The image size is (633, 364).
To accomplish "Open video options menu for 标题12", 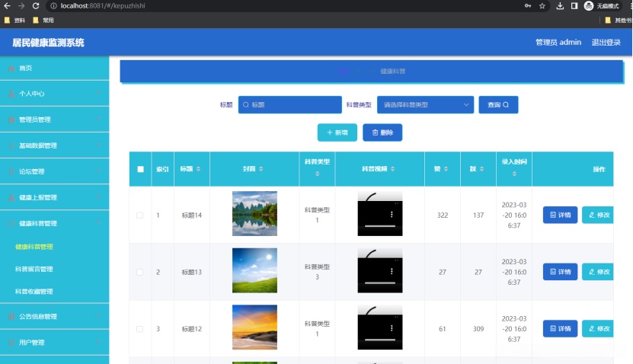I will (392, 328).
